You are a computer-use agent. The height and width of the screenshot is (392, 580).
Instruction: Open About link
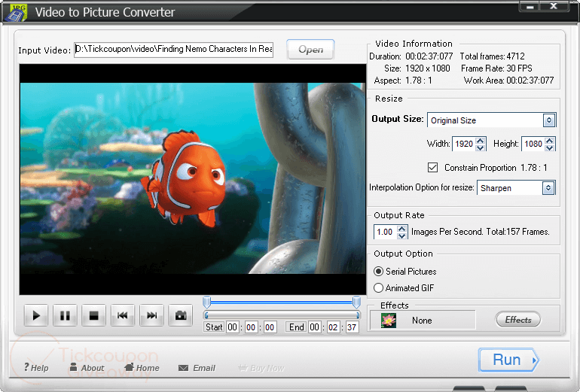click(87, 368)
